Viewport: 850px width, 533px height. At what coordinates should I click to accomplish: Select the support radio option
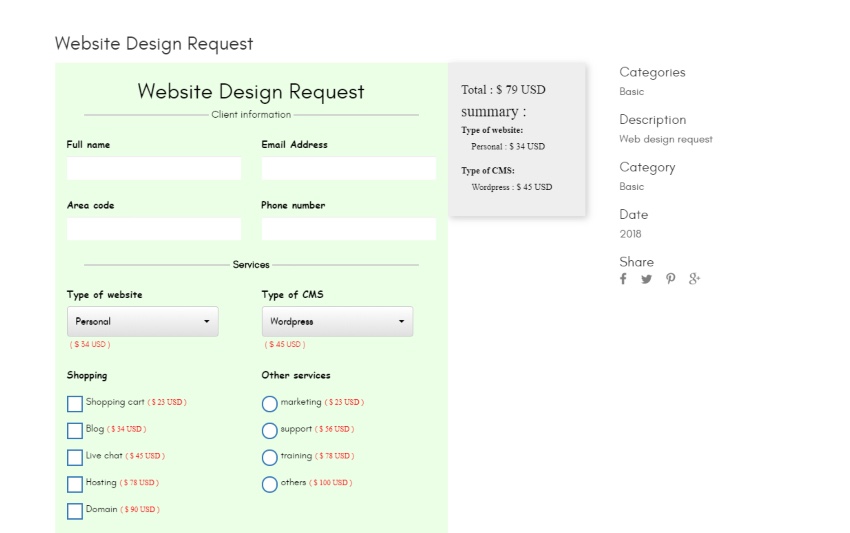tap(269, 431)
